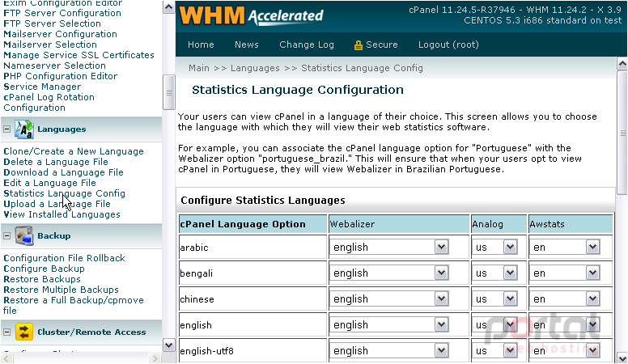
Task: Click sidebar horizontal scroll right arrow
Action: coord(155,358)
